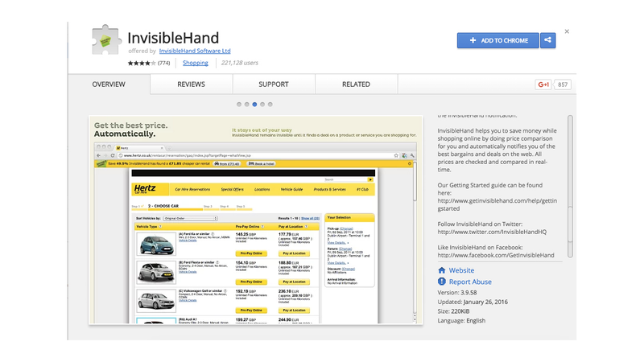Click the "Updated: January 26, 2016" text
Screen dimensions: 644x362
coord(473,302)
